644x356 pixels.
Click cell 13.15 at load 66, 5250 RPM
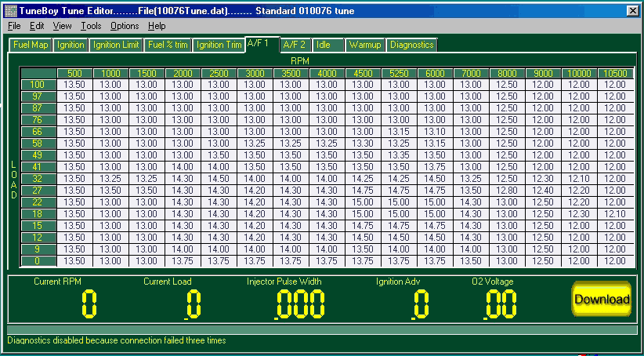pyautogui.click(x=399, y=132)
